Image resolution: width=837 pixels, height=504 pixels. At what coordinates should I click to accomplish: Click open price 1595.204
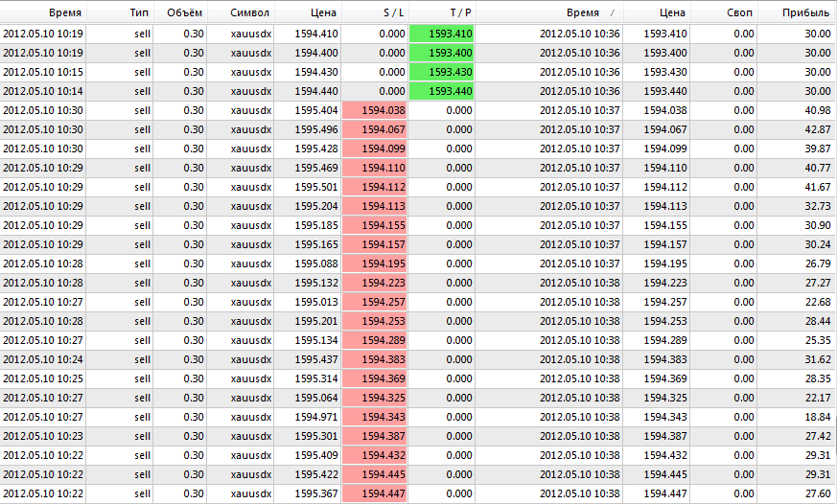tap(316, 206)
